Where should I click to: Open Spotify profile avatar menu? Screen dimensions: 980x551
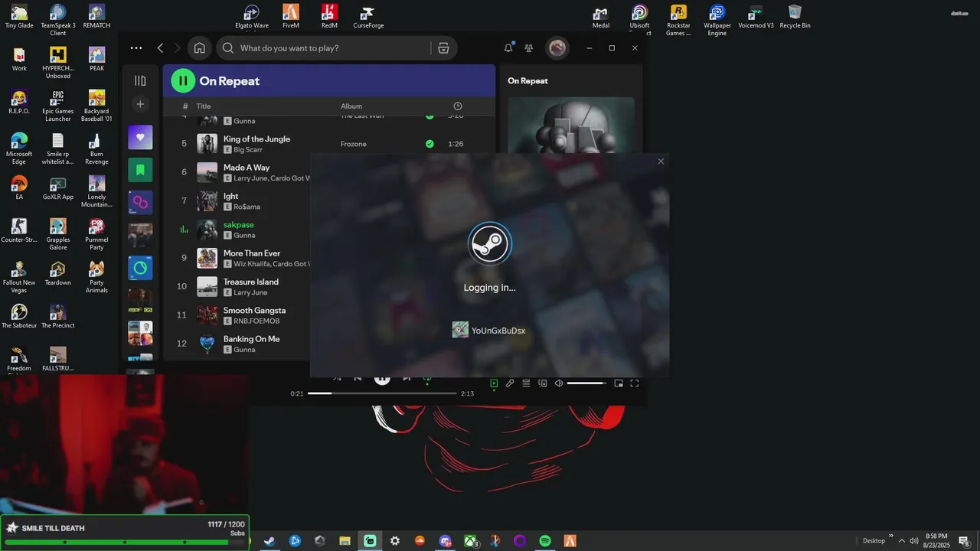coord(557,47)
